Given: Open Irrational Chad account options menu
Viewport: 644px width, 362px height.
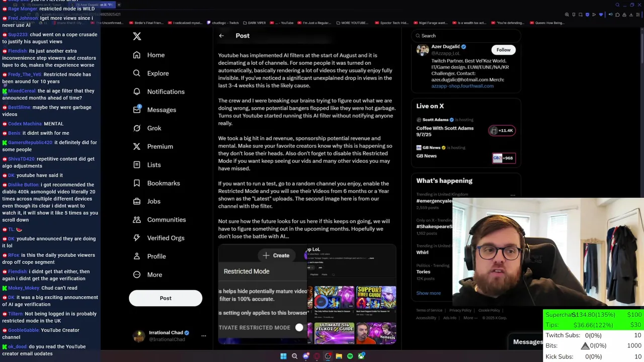Looking at the screenshot, I should [203, 336].
